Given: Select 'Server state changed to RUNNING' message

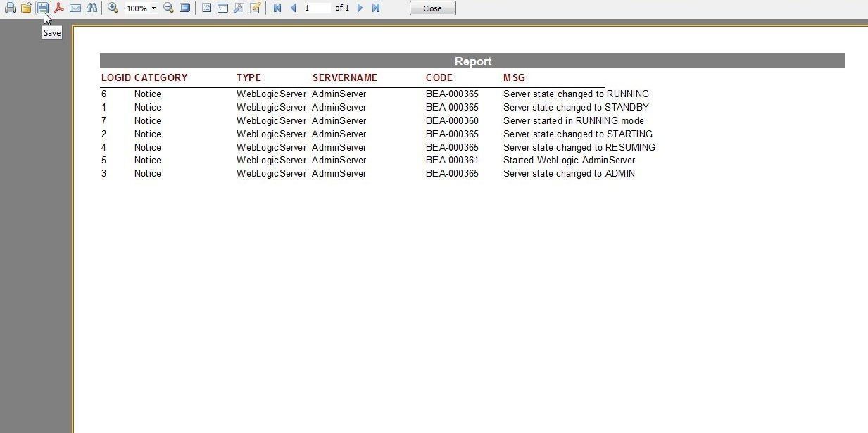Looking at the screenshot, I should 576,94.
